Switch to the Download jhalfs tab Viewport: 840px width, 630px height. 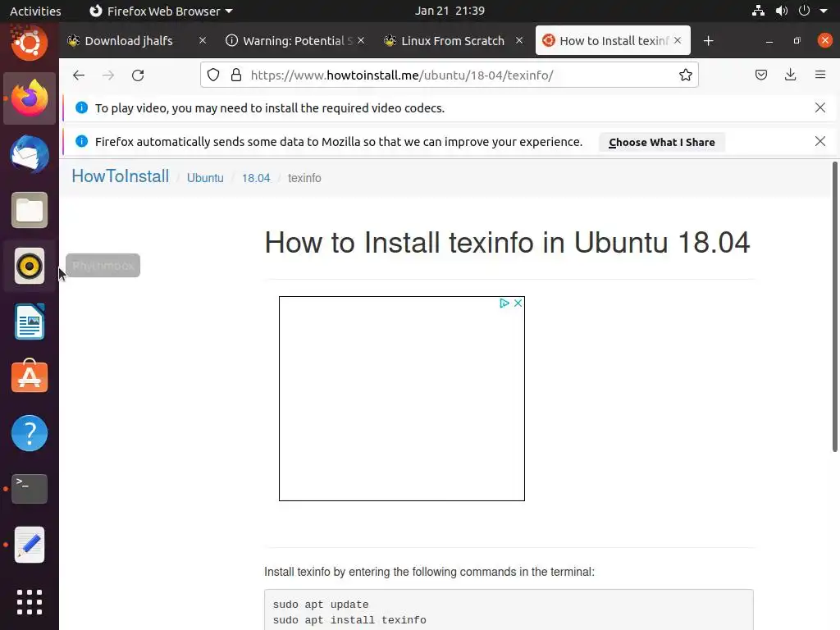129,41
